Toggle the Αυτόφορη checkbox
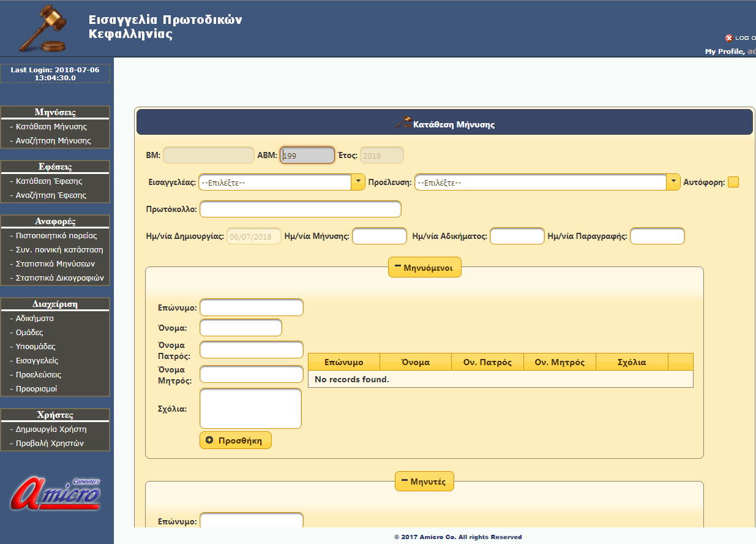This screenshot has height=544, width=756. pyautogui.click(x=733, y=182)
